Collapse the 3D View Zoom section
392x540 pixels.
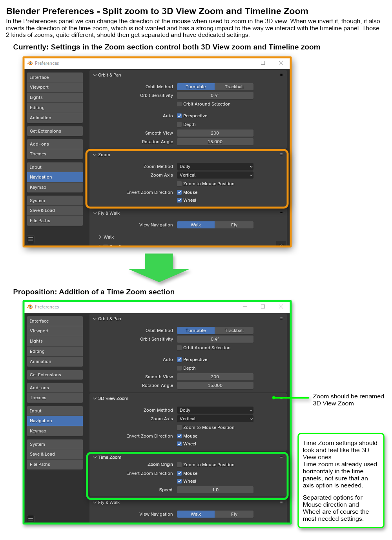click(x=95, y=398)
